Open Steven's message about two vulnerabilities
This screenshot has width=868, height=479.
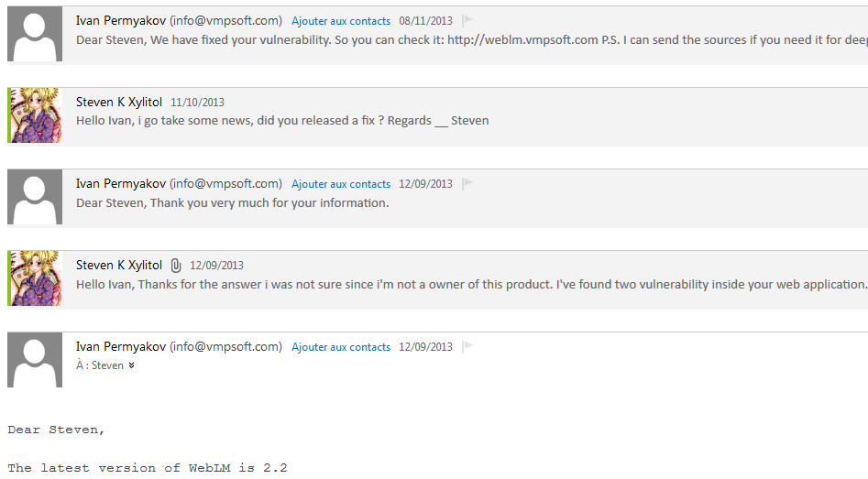pos(472,284)
